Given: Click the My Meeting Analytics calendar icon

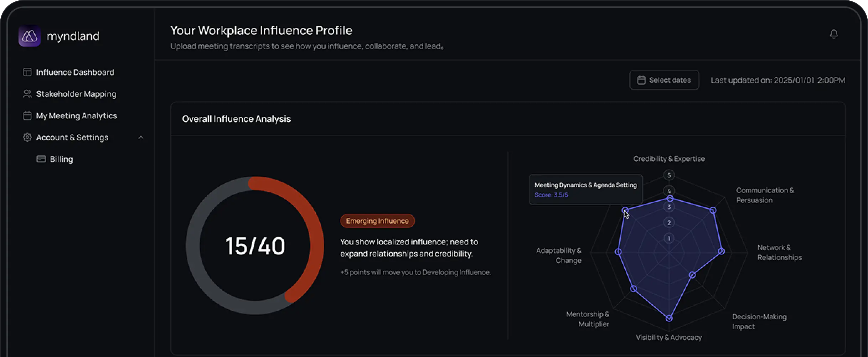Looking at the screenshot, I should click(27, 115).
